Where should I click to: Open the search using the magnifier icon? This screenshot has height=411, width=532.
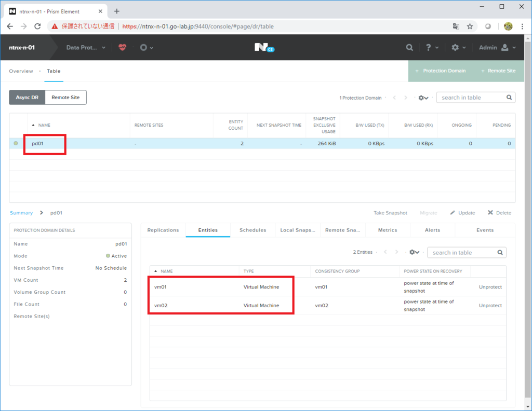click(409, 47)
